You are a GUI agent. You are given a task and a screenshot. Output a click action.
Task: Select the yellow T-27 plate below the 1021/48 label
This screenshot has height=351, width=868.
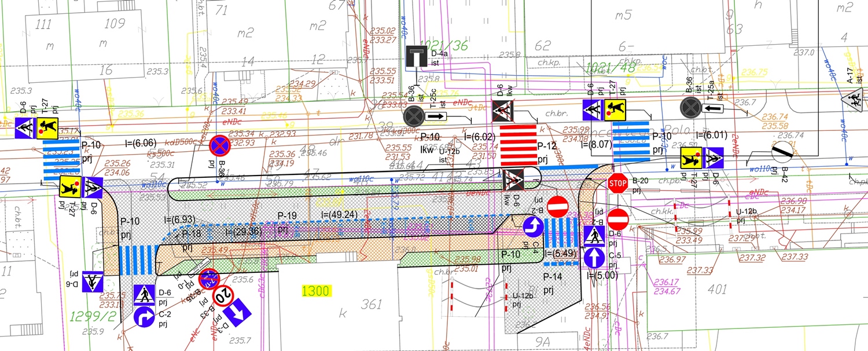coord(615,109)
